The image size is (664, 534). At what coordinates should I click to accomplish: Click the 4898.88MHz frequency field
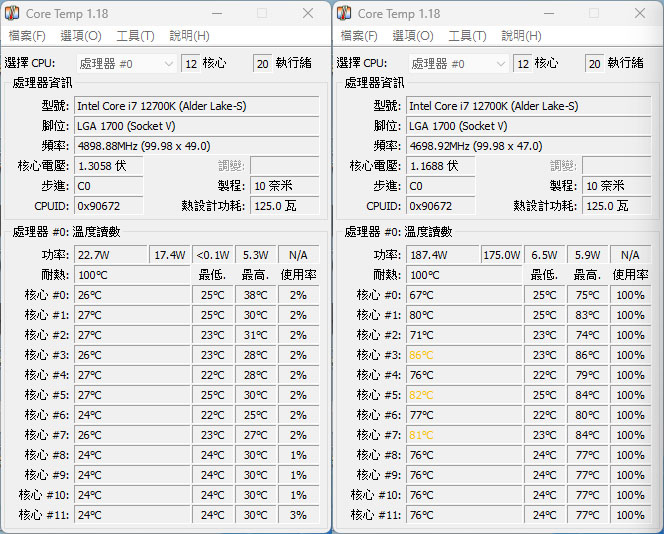coord(196,146)
